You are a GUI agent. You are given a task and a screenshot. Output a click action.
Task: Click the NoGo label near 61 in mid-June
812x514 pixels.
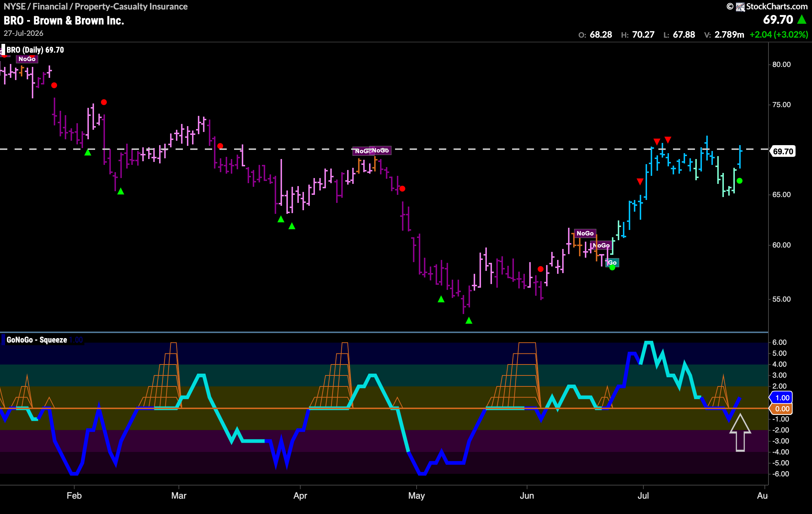point(585,233)
